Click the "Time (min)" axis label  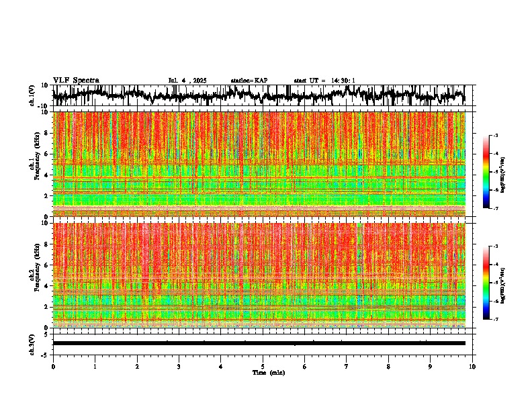[x=269, y=373]
